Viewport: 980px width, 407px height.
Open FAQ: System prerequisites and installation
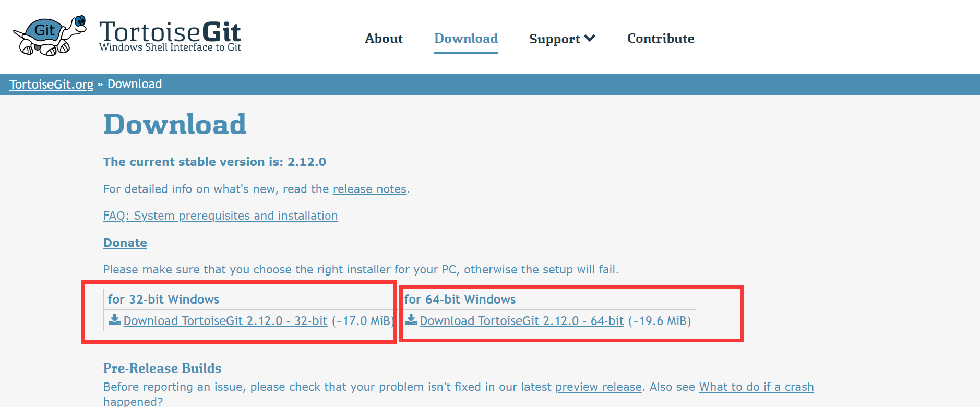point(220,216)
